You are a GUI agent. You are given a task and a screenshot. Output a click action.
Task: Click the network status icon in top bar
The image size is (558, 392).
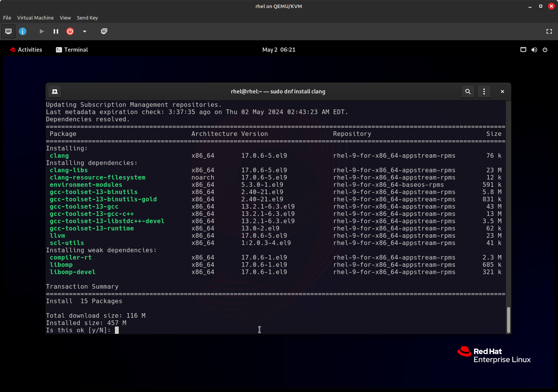pos(523,50)
